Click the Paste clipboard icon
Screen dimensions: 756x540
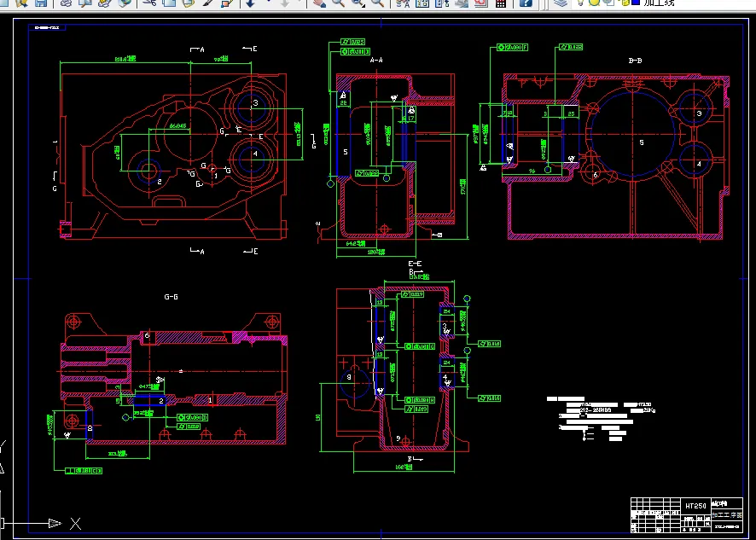point(189,3)
